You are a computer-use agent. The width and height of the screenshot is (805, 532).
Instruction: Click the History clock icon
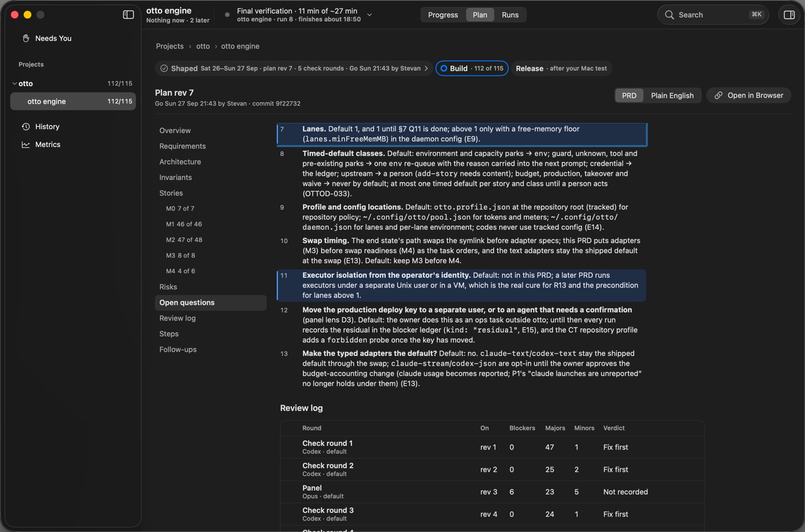click(26, 126)
